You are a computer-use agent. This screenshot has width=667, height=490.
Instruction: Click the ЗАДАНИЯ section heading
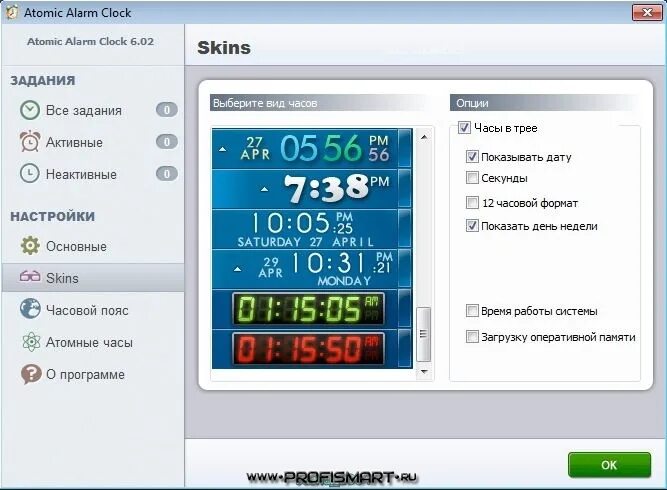tap(43, 80)
